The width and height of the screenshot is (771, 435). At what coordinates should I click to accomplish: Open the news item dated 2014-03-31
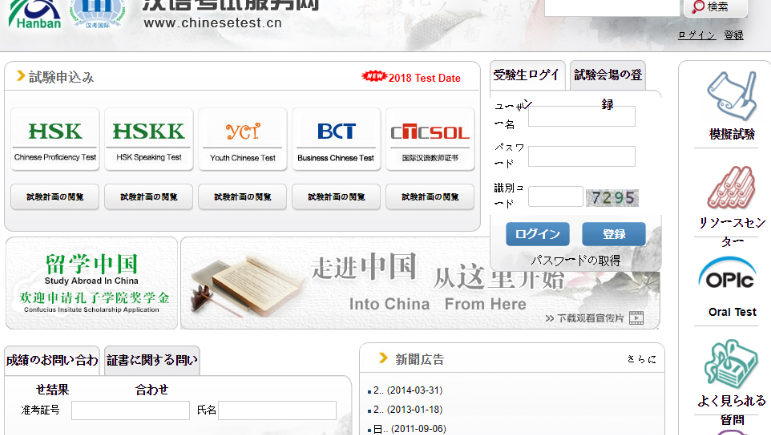tap(408, 390)
